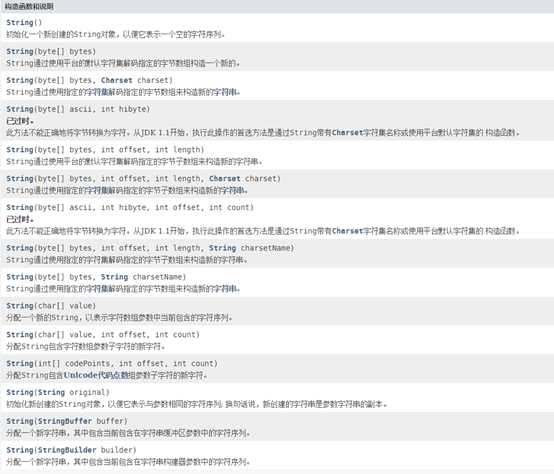Open String(byte[] ascii, int hibyte, int offset, int count)

(x=20, y=208)
